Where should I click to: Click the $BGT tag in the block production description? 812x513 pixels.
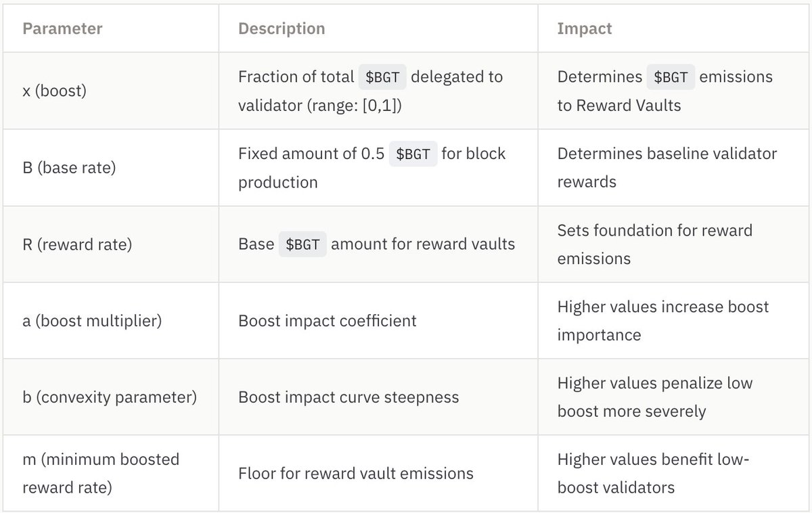(413, 154)
